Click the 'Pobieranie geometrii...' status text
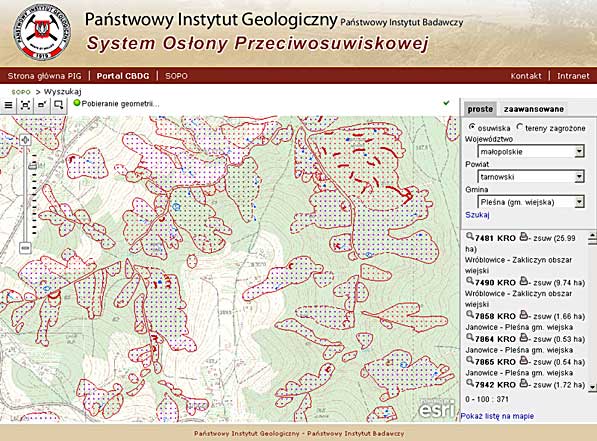The height and width of the screenshot is (441, 597). click(120, 104)
